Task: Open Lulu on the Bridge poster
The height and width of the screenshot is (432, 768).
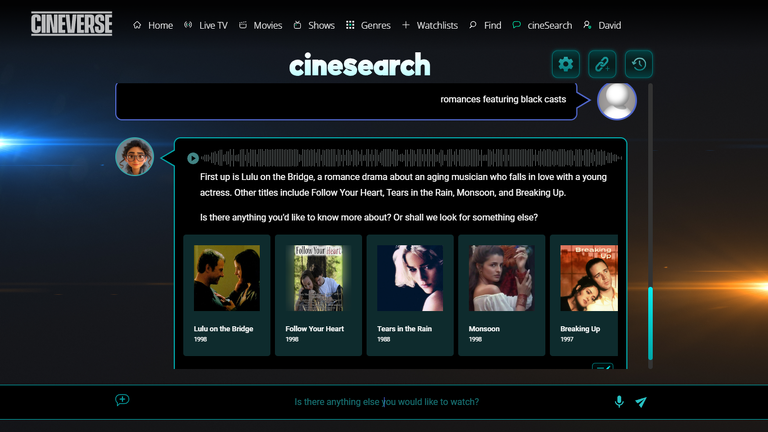Action: tap(227, 278)
